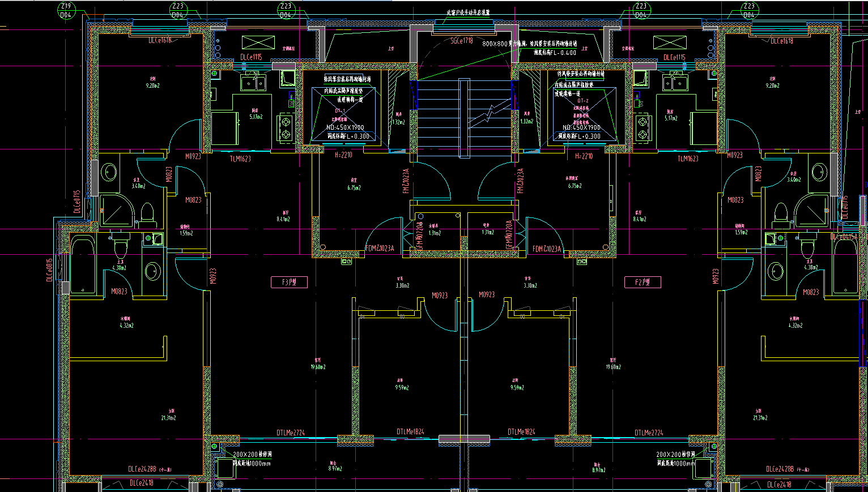Select the DLCe0415A window tag

[x=844, y=237]
